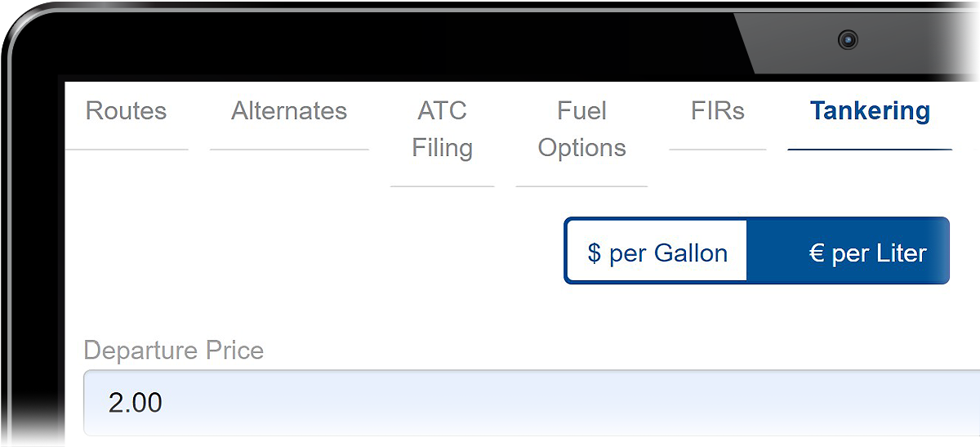Click the gray underline beneath Routes
The height and width of the screenshot is (447, 980).
pos(126,150)
